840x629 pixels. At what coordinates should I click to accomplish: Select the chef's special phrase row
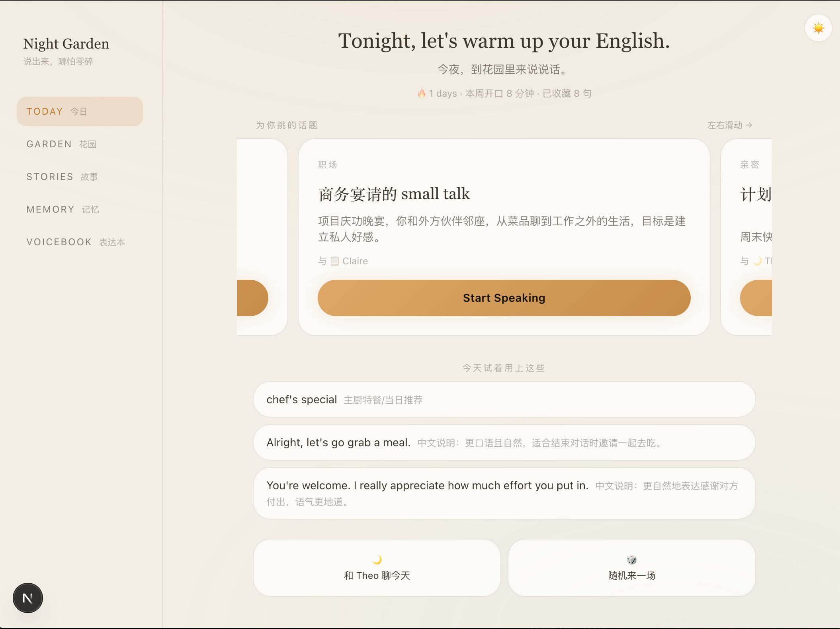(x=504, y=399)
